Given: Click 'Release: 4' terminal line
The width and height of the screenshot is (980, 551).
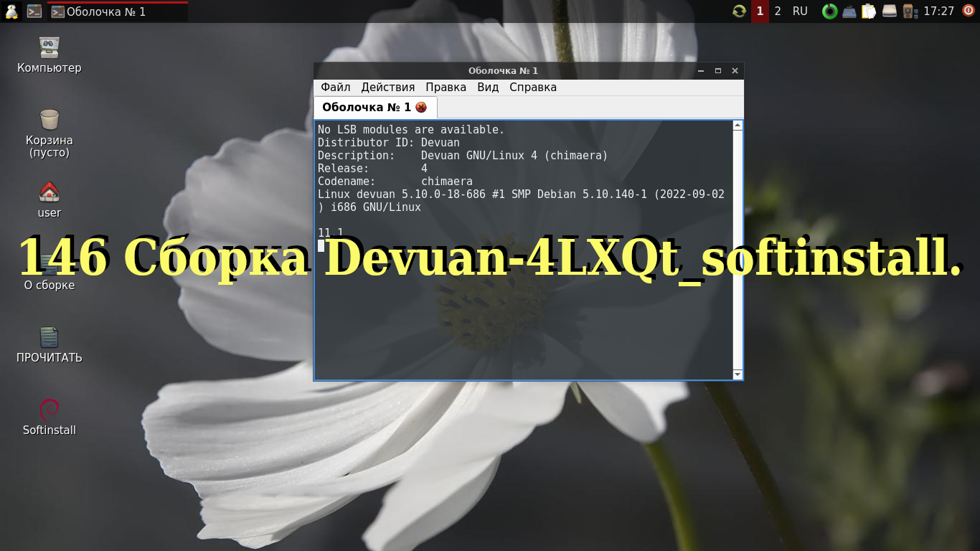Looking at the screenshot, I should [x=372, y=169].
